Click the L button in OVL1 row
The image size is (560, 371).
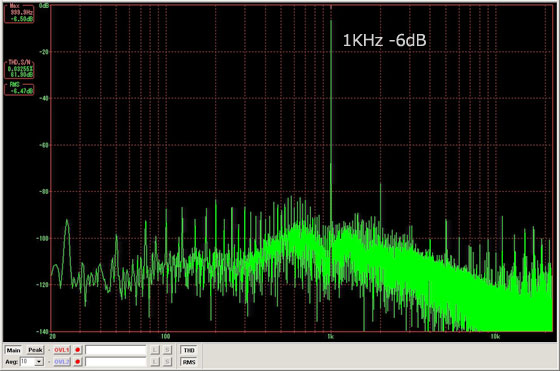(155, 350)
